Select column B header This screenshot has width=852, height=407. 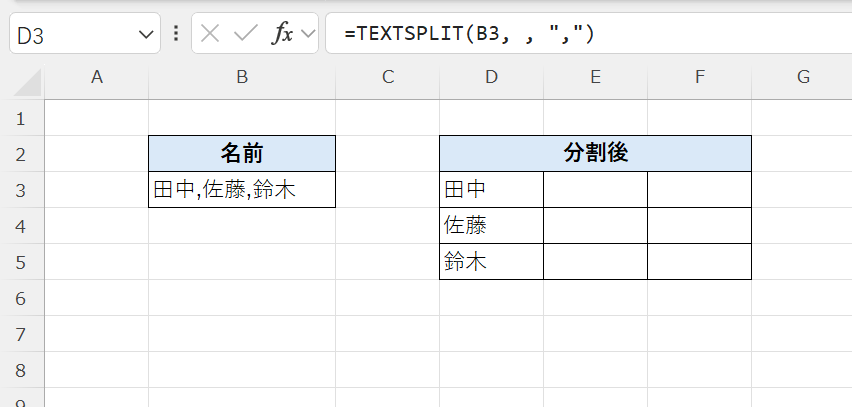(241, 76)
